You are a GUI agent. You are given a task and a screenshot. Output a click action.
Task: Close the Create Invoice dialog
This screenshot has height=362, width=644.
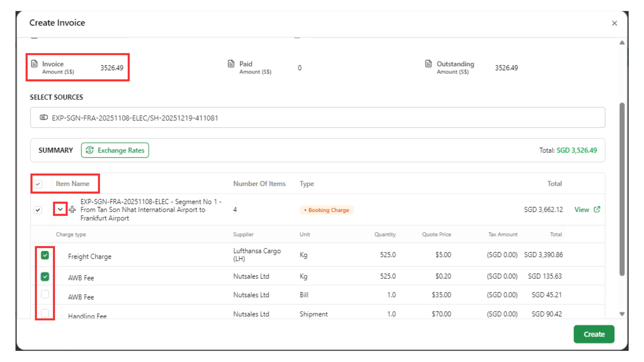(x=614, y=23)
